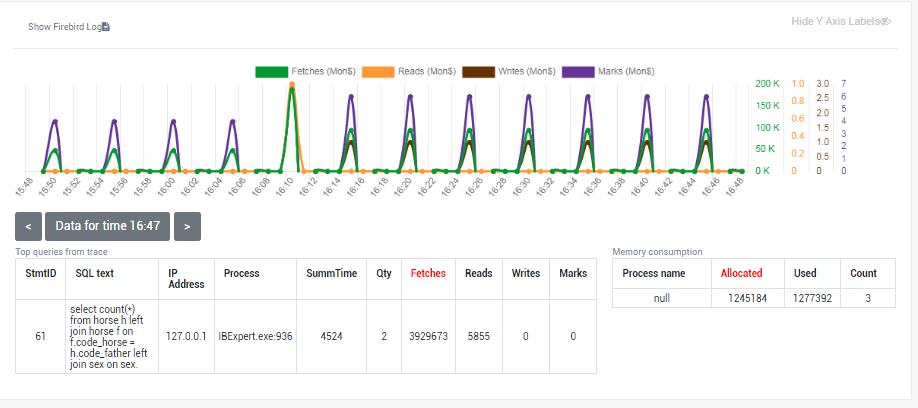Click Used value 1277392

(x=813, y=298)
